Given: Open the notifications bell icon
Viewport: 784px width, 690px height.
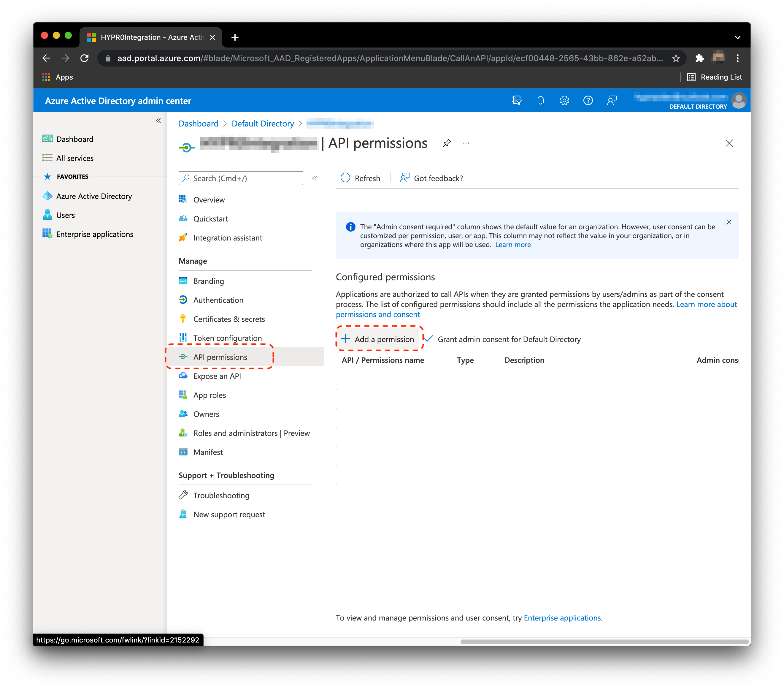Looking at the screenshot, I should click(x=540, y=101).
